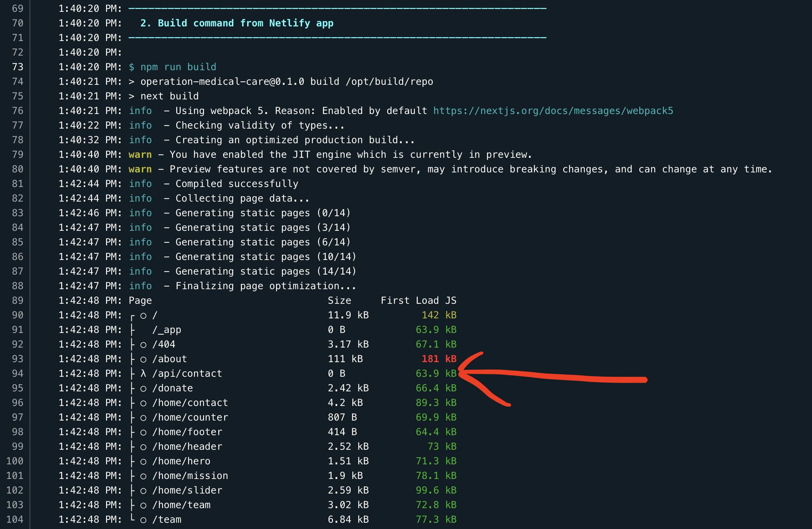The width and height of the screenshot is (812, 529).
Task: Select the /about page entry
Action: 170,359
